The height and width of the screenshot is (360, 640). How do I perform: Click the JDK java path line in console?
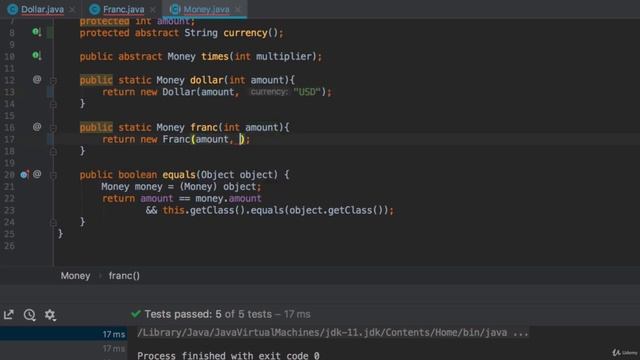coord(333,333)
